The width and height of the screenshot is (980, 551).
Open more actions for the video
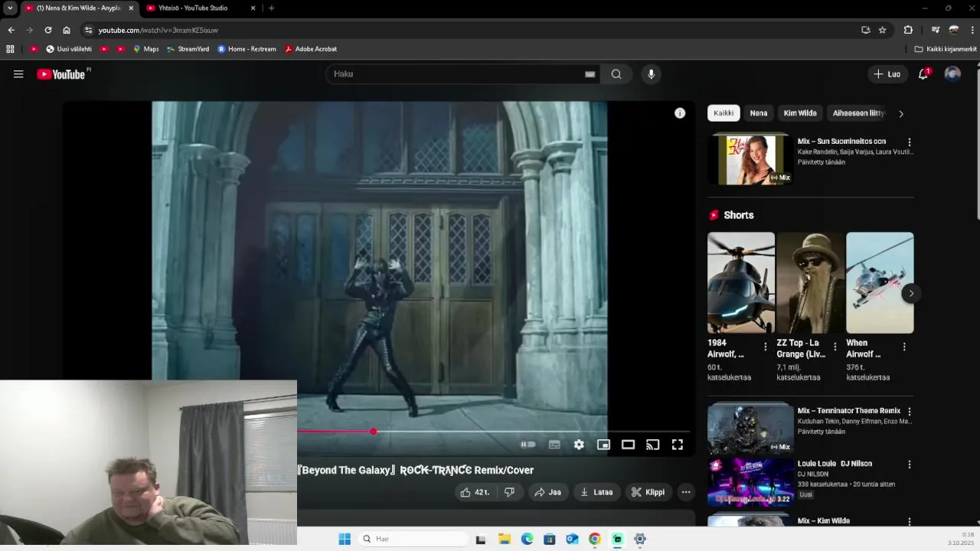686,492
